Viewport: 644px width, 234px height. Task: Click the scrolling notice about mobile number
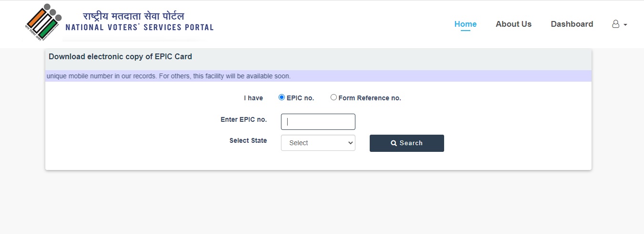point(168,76)
